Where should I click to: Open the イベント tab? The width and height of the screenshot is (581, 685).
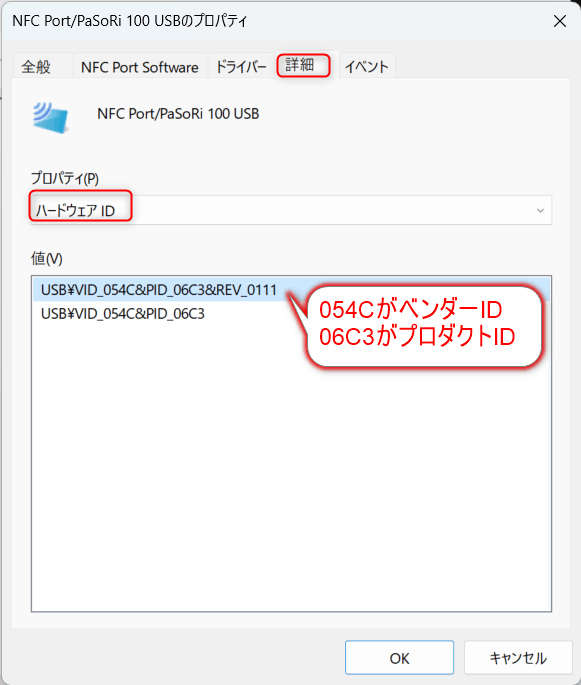[367, 67]
